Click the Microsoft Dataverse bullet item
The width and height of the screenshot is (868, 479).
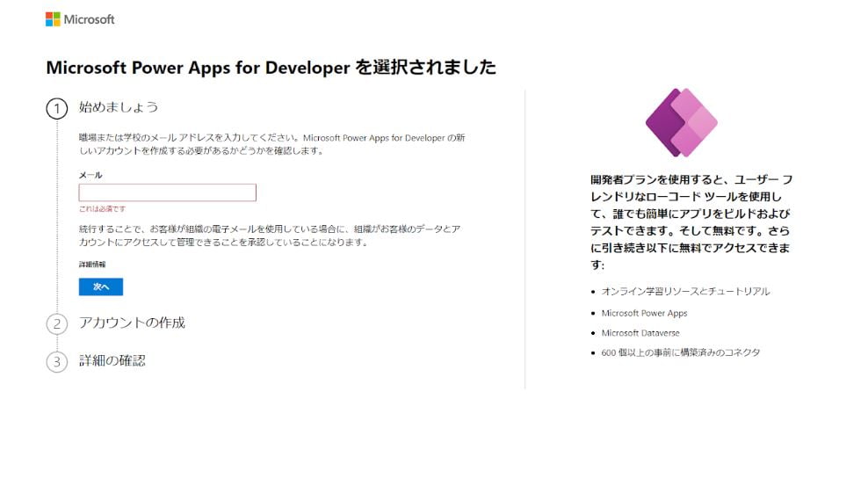[x=640, y=333]
